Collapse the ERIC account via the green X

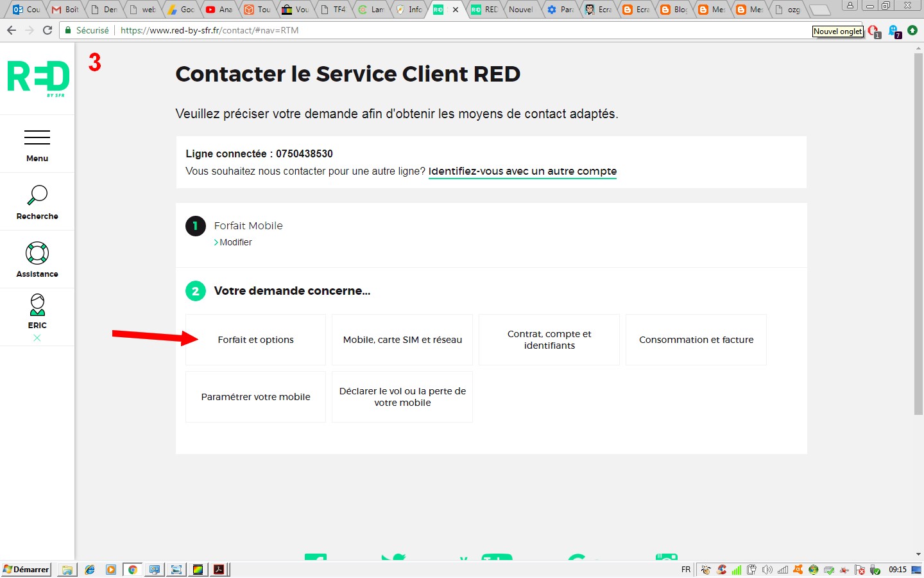click(x=37, y=338)
